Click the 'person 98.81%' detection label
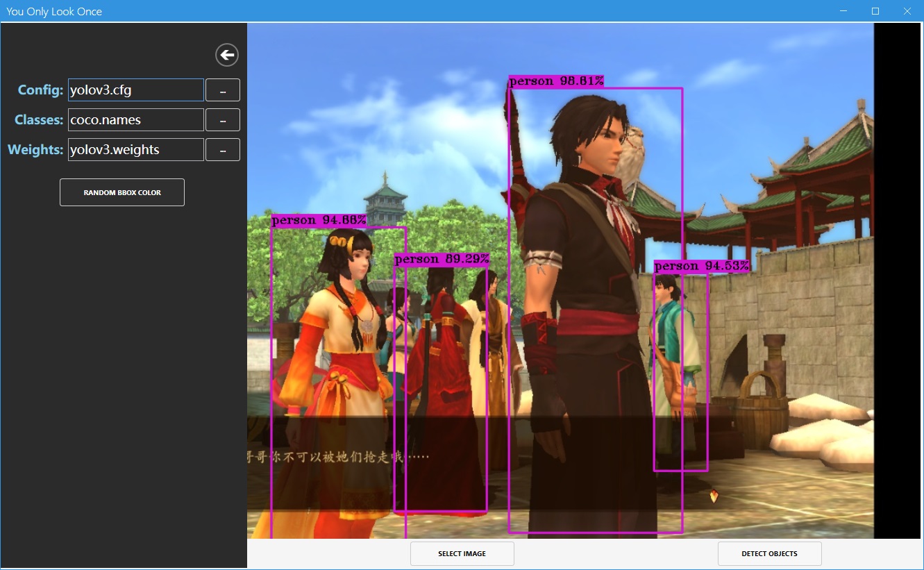924x570 pixels. pos(557,81)
